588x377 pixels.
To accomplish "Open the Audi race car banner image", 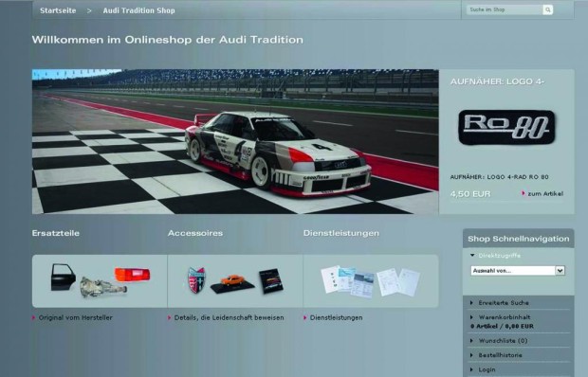I will tap(235, 141).
